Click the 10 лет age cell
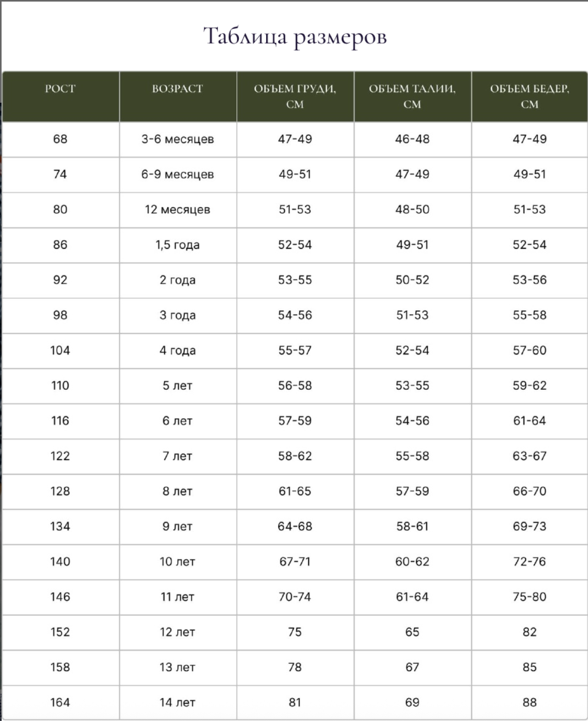 point(178,562)
